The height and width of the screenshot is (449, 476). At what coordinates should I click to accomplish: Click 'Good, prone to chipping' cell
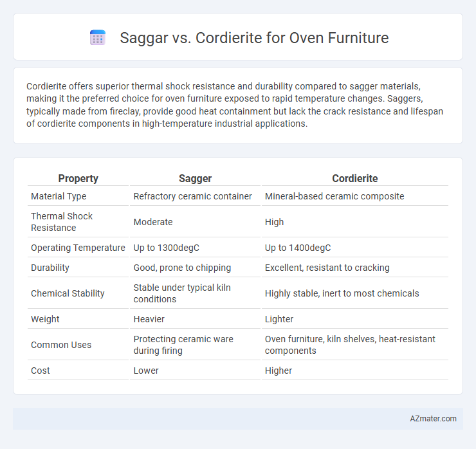point(182,268)
